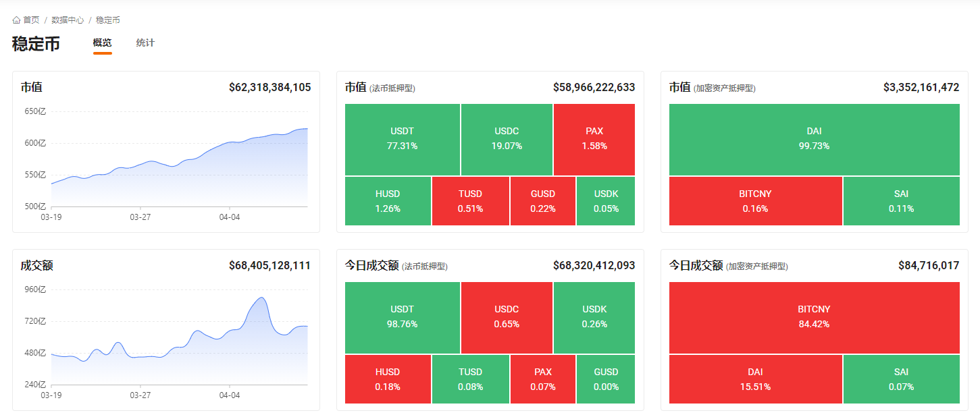Viewport: 980px width, 417px height.
Task: Open the 数据中心 breadcrumb link
Action: click(x=68, y=20)
